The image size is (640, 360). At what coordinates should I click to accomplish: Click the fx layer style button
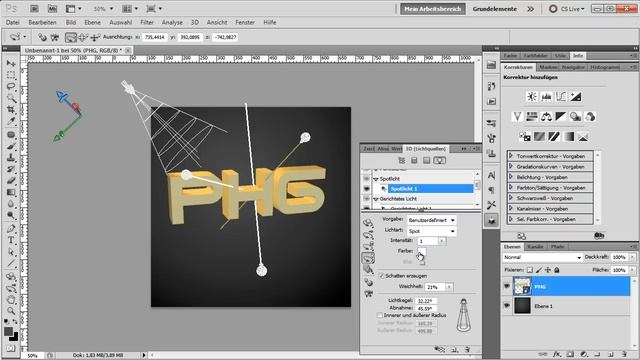point(557,354)
